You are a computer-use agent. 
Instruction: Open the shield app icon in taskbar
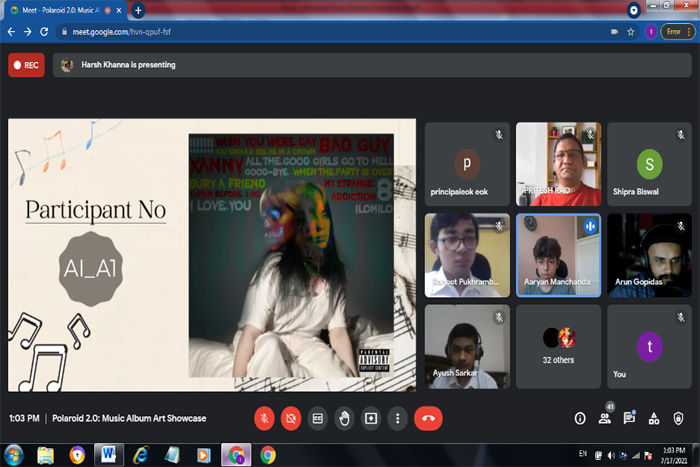coord(77,455)
